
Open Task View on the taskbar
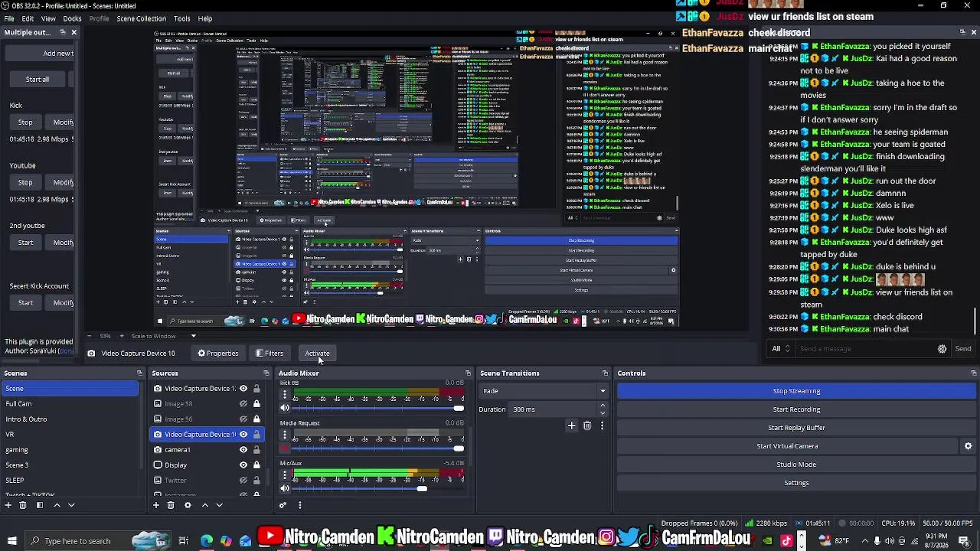(x=183, y=541)
